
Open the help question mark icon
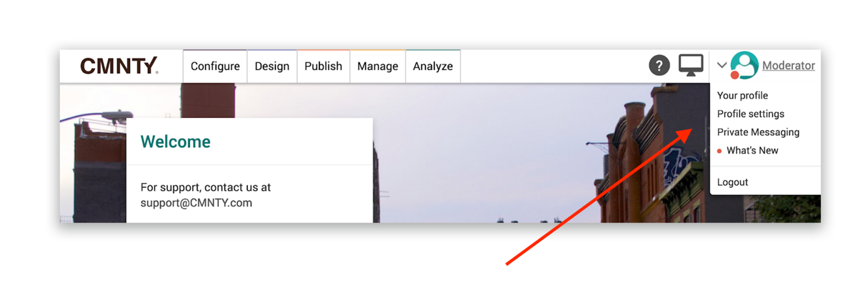[659, 66]
